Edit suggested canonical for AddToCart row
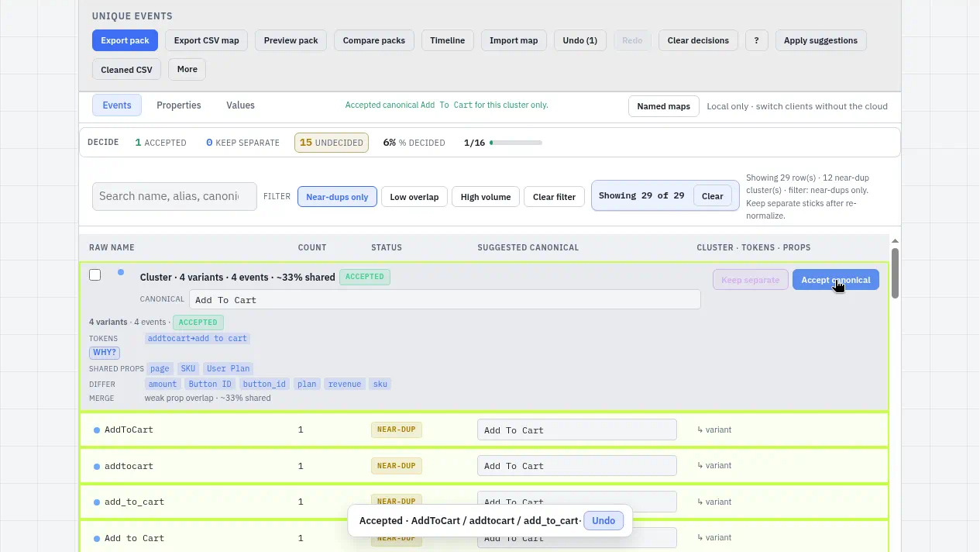Image resolution: width=980 pixels, height=552 pixels. (577, 430)
